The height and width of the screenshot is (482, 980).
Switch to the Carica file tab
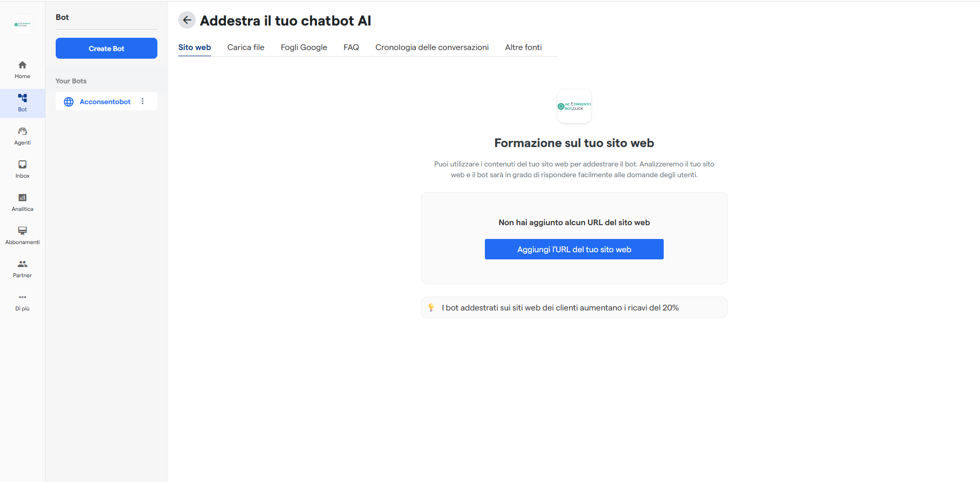(x=246, y=47)
